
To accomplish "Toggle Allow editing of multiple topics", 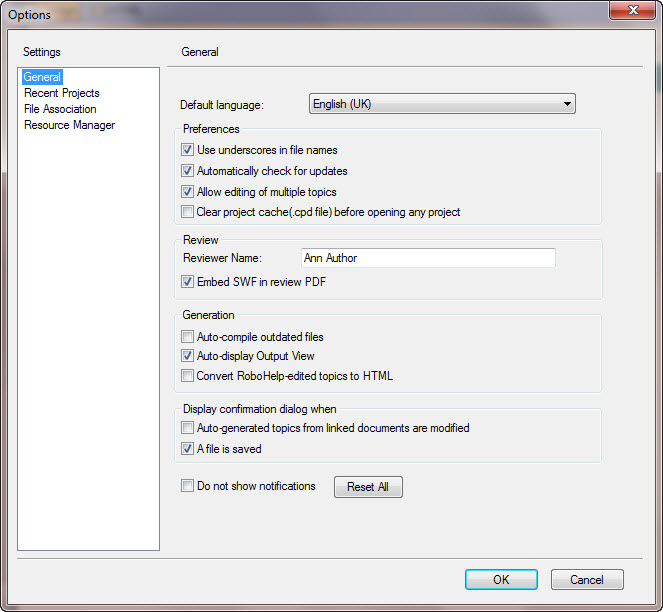I will click(x=187, y=192).
